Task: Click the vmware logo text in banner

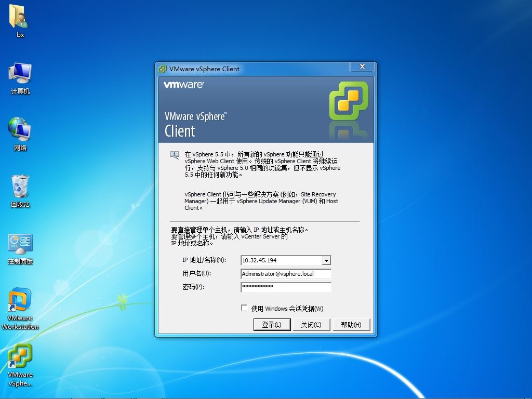Action: coord(183,85)
